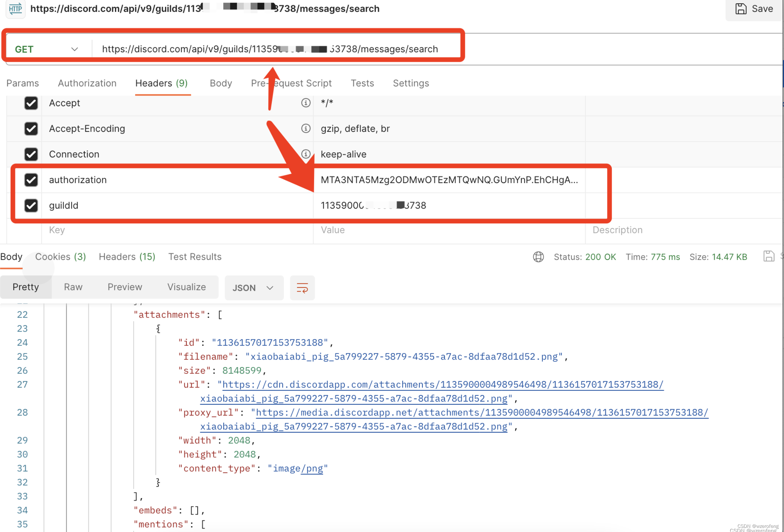Open the response Headers (15) tab
The height and width of the screenshot is (532, 784).
click(127, 257)
